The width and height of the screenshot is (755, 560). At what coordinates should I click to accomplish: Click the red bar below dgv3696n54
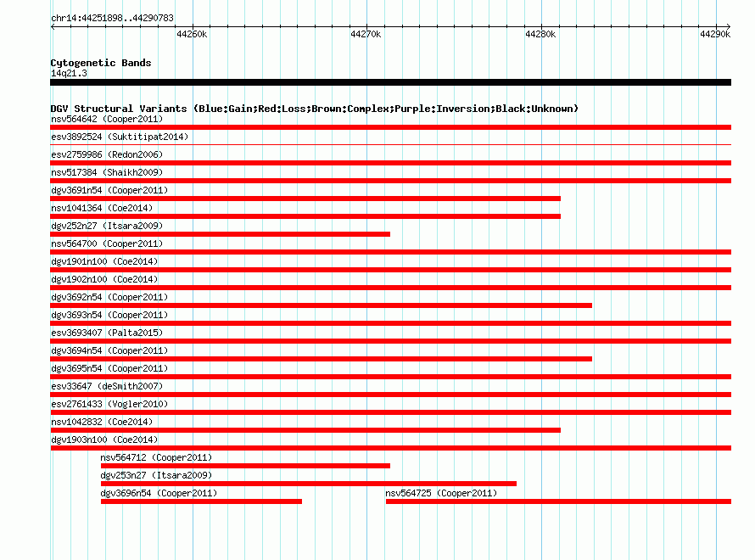coord(201,501)
